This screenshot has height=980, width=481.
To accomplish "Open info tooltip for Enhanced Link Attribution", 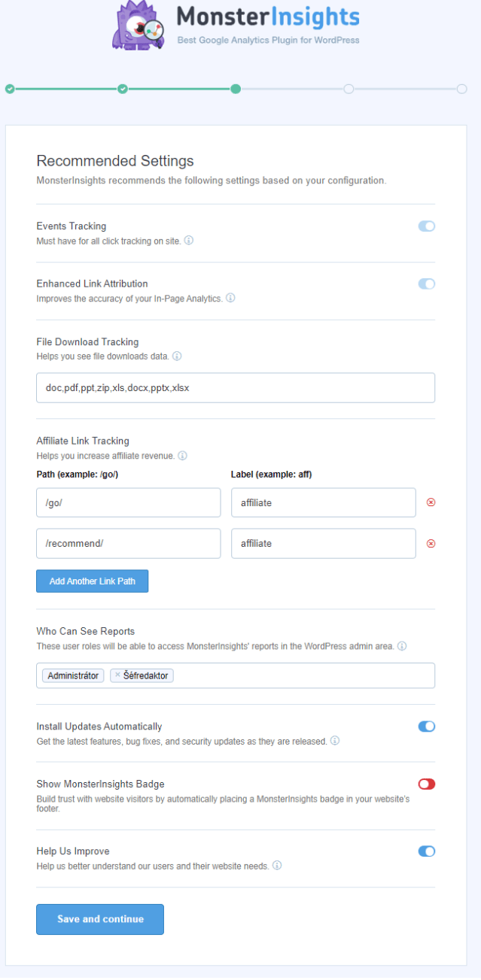I will 230,298.
